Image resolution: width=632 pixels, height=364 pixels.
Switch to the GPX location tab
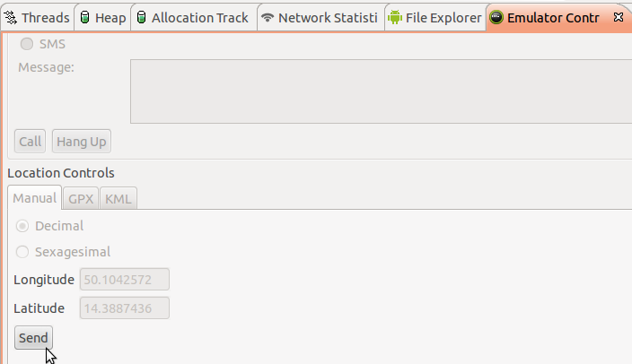pos(81,198)
